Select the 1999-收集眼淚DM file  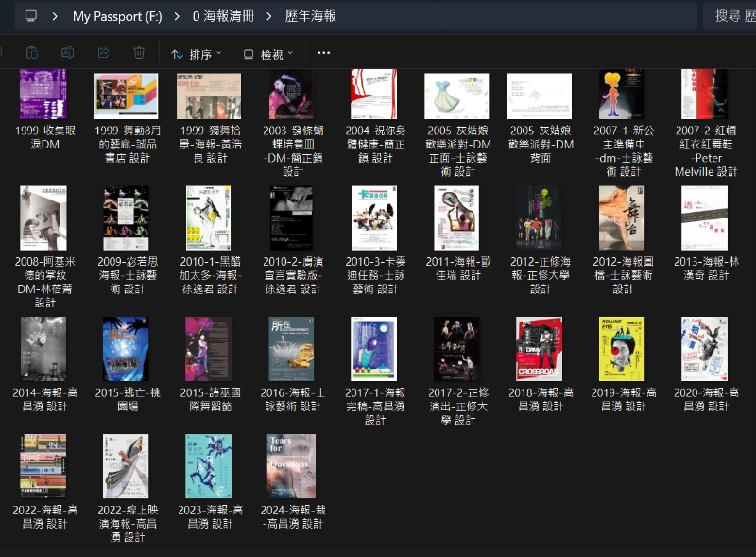(43, 95)
